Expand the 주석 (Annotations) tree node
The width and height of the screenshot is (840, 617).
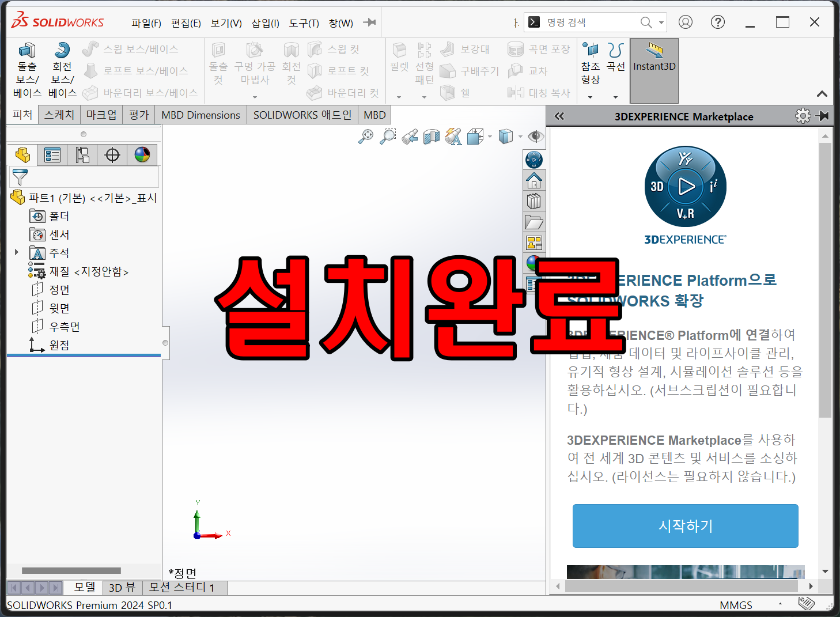point(16,252)
